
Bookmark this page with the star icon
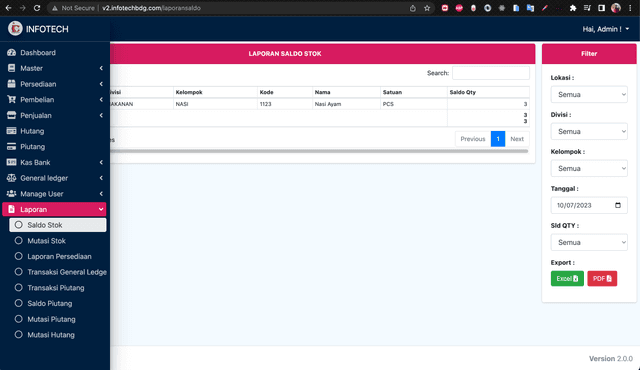(427, 8)
